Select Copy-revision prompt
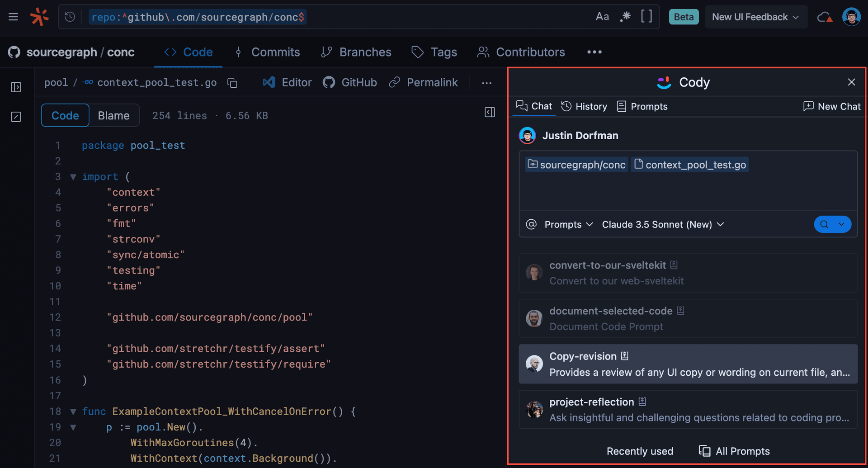868x468 pixels. [x=688, y=364]
